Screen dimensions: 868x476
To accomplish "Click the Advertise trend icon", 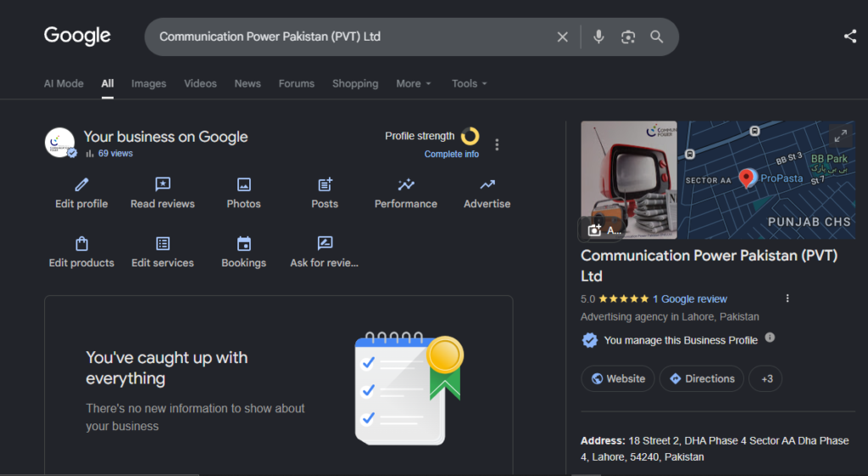I will coord(487,184).
